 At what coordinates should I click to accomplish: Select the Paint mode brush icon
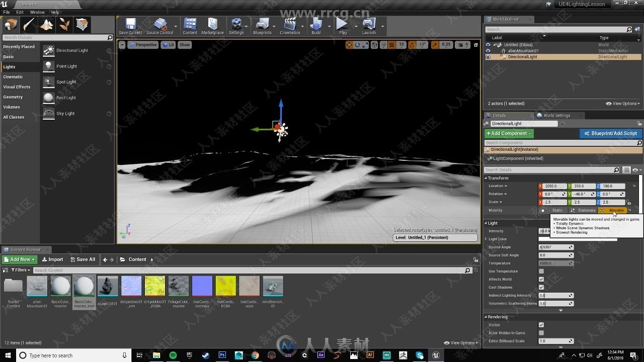click(29, 25)
